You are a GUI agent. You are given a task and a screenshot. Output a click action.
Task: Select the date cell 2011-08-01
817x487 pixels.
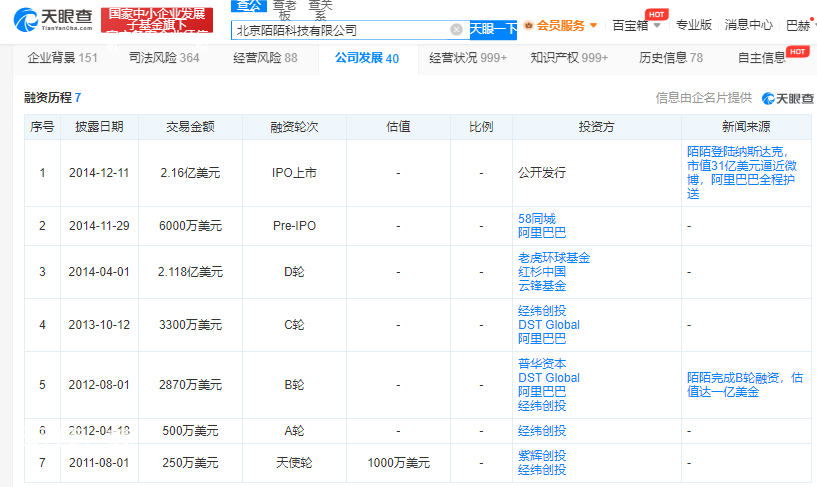99,463
